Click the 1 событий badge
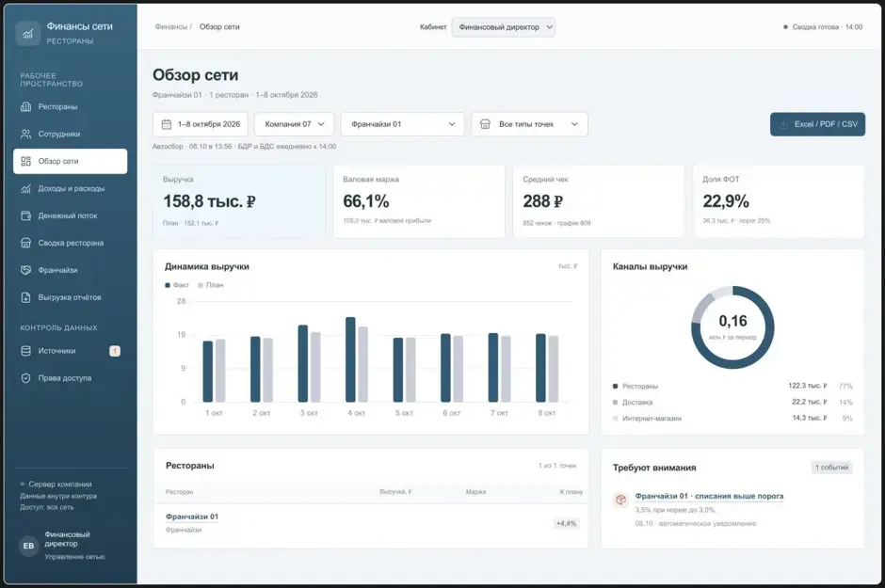Image resolution: width=885 pixels, height=588 pixels. (x=831, y=468)
